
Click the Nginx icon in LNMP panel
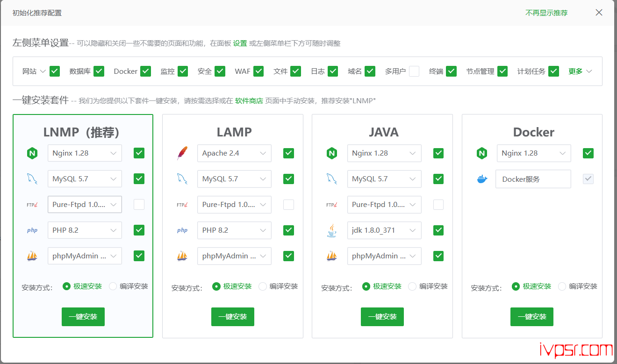pyautogui.click(x=32, y=153)
